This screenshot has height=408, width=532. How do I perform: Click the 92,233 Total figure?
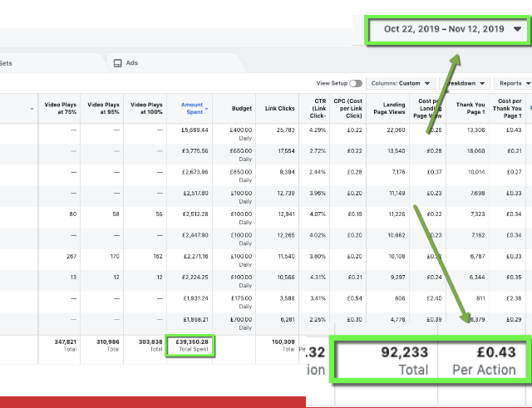tap(404, 352)
